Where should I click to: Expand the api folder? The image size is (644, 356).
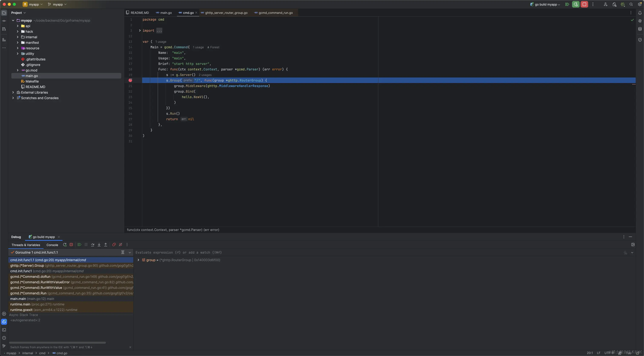(x=17, y=26)
